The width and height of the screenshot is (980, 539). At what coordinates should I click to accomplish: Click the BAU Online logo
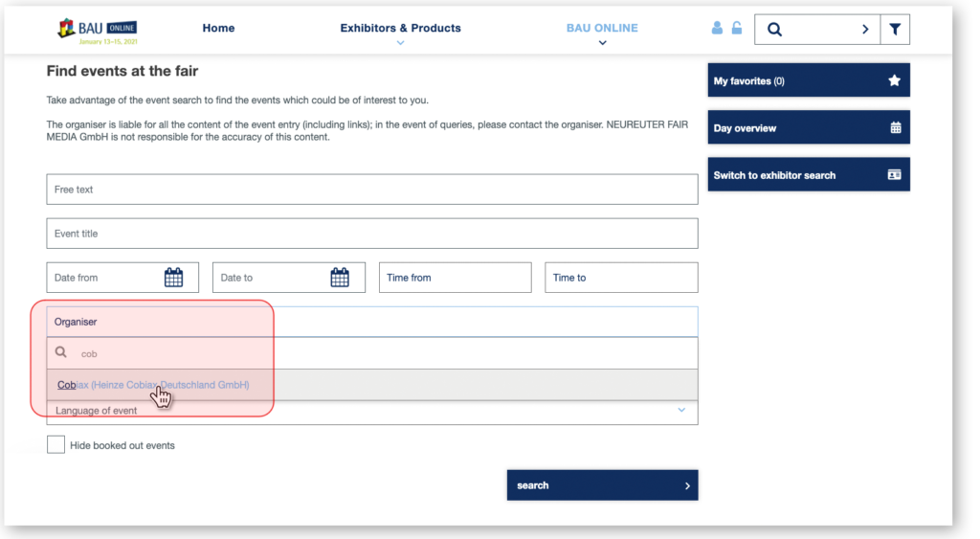click(x=96, y=31)
